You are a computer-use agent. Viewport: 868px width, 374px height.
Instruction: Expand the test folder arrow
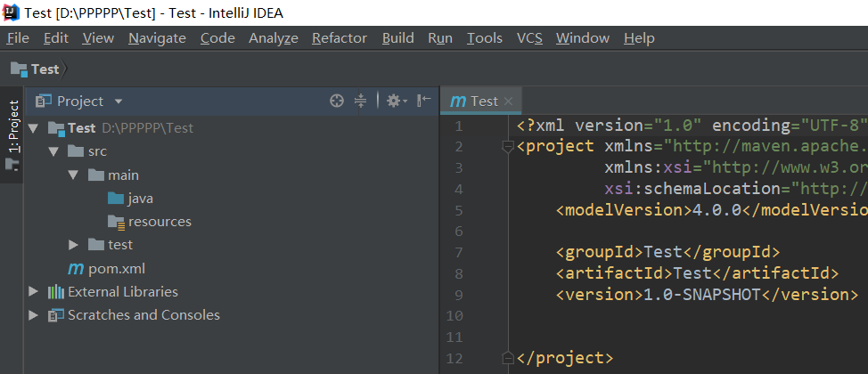click(x=74, y=245)
